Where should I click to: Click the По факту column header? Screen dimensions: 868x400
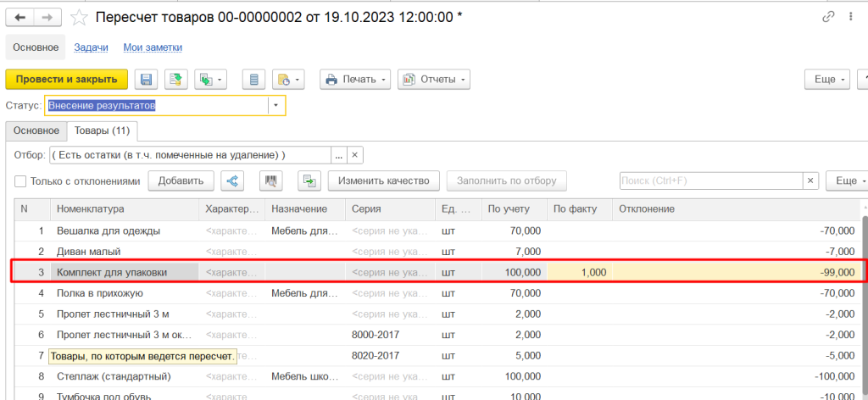(579, 209)
